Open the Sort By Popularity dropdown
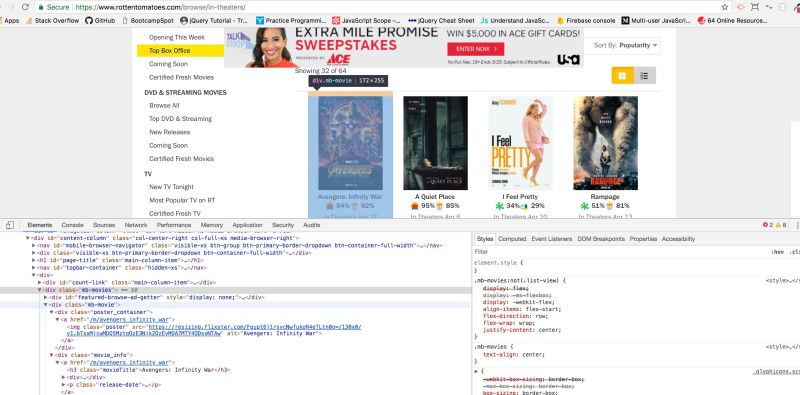 (x=626, y=45)
